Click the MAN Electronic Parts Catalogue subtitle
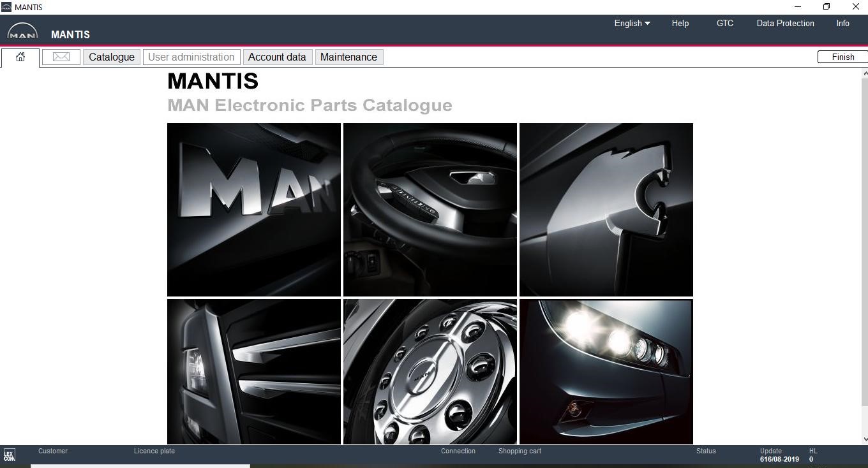 point(310,105)
